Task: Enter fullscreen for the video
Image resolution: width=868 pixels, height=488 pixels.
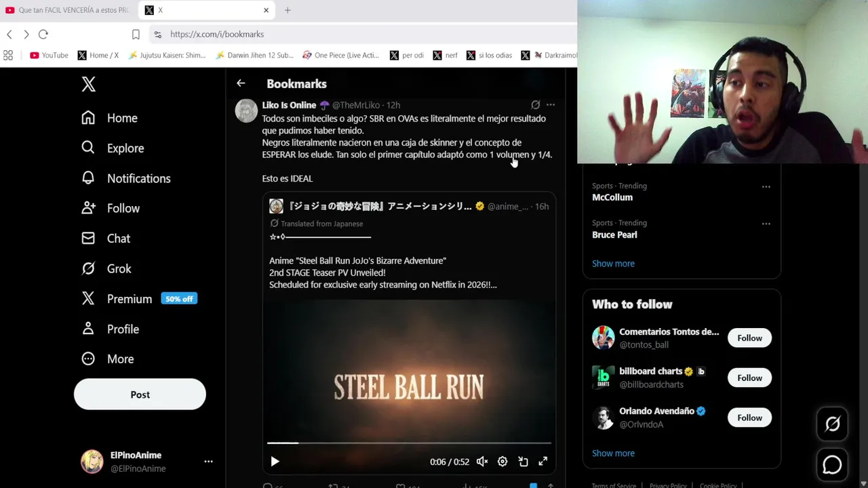Action: [543, 462]
